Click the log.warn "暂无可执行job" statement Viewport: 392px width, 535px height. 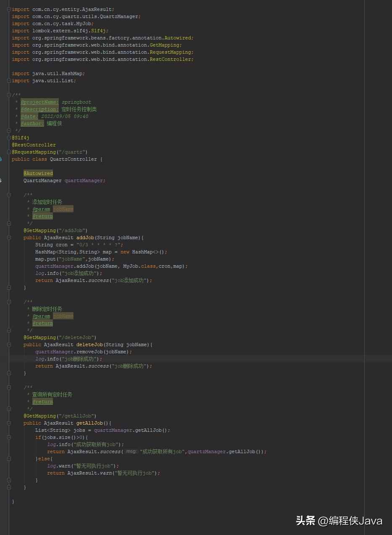click(x=83, y=466)
